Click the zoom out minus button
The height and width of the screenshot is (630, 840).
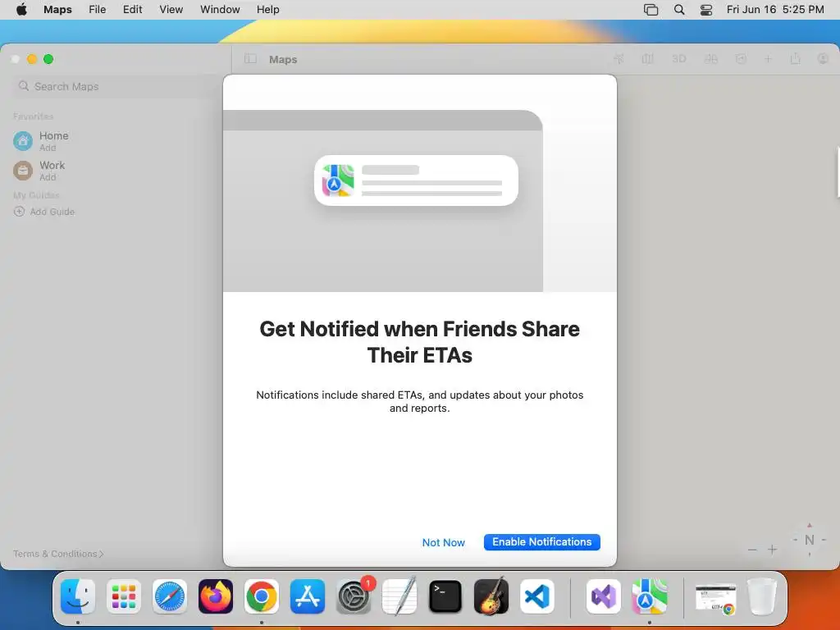tap(752, 550)
